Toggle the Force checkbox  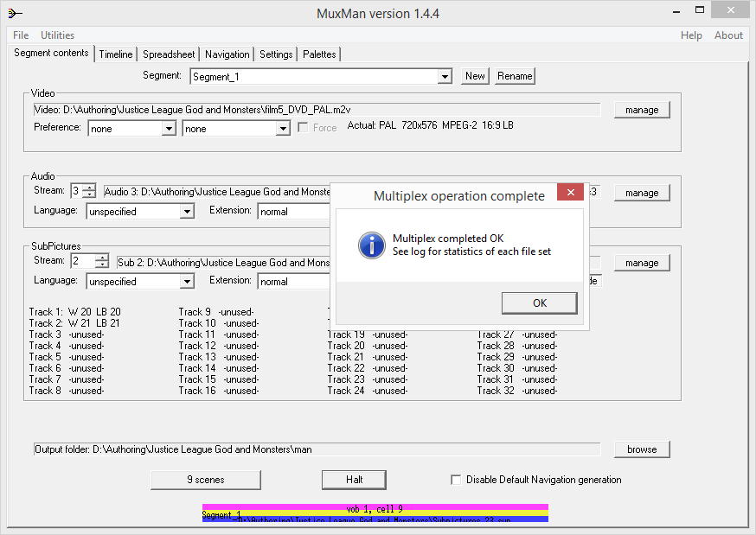point(304,128)
